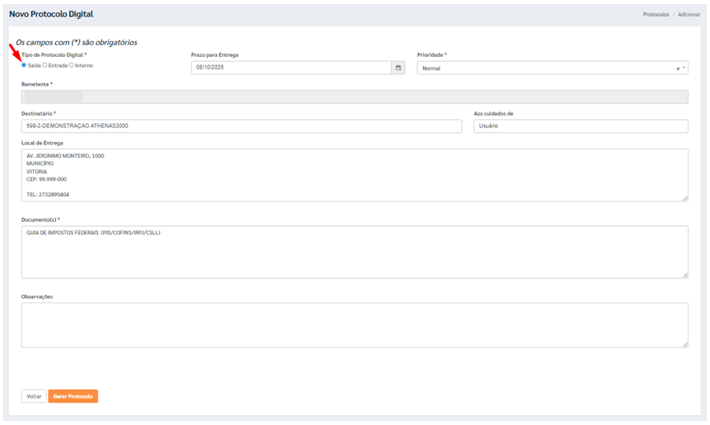The width and height of the screenshot is (710, 425).
Task: Go to Protocolos in the breadcrumb
Action: pyautogui.click(x=655, y=15)
